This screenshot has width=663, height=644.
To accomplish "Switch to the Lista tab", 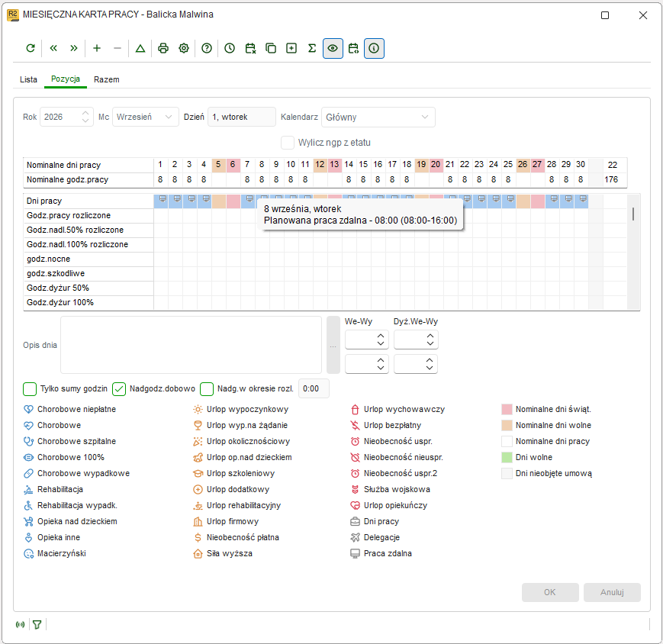I will coord(28,79).
